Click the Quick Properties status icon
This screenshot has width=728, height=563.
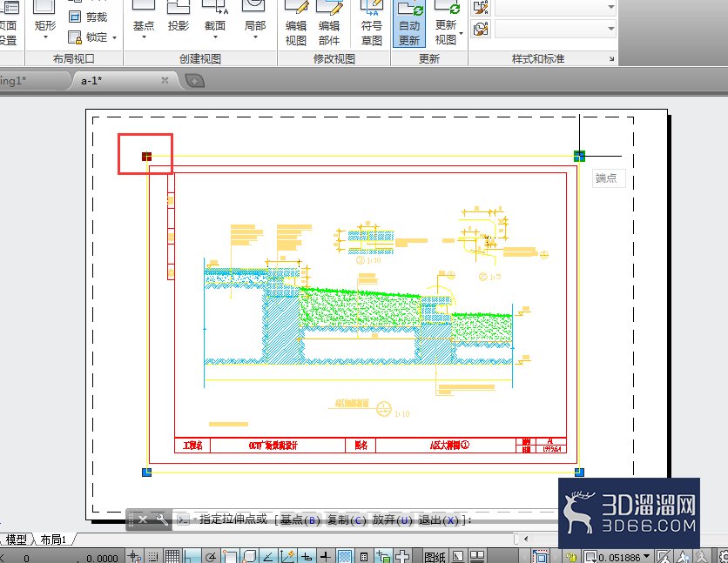pyautogui.click(x=364, y=557)
